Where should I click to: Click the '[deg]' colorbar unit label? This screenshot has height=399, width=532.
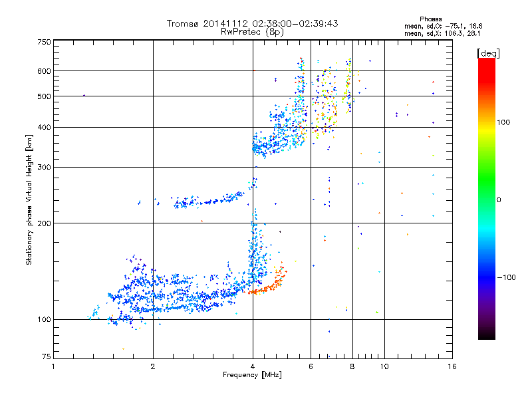(x=488, y=53)
